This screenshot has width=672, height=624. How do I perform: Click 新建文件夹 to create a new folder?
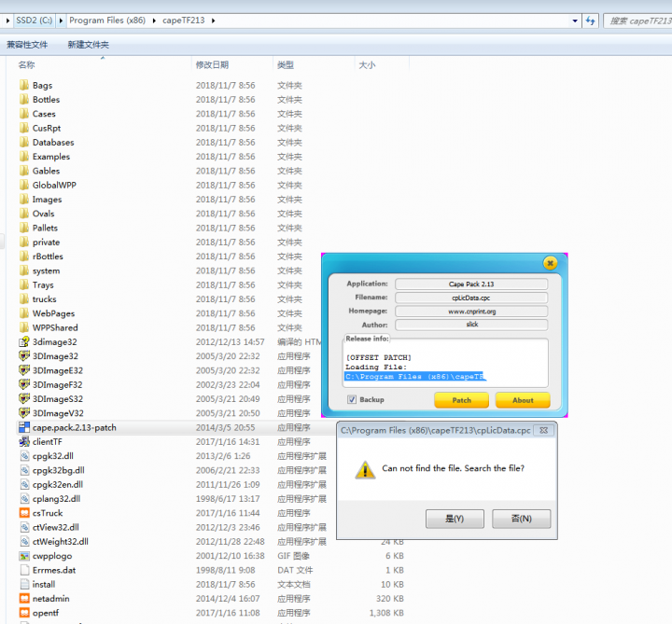[88, 45]
